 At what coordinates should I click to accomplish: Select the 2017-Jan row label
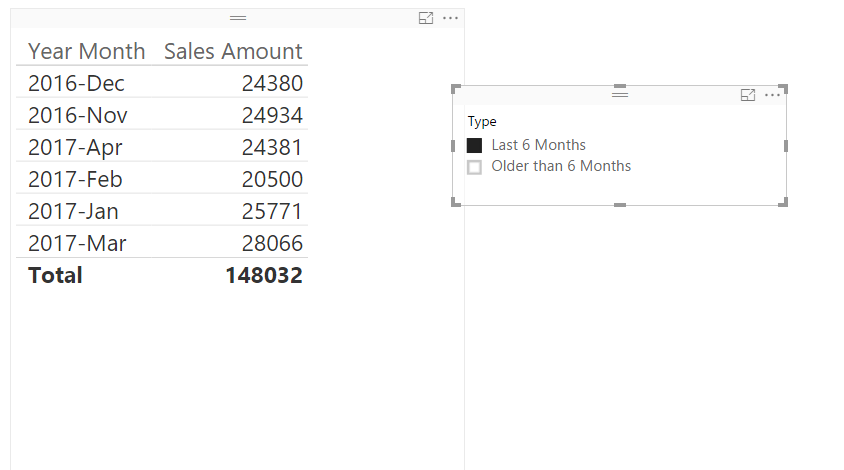pos(73,212)
